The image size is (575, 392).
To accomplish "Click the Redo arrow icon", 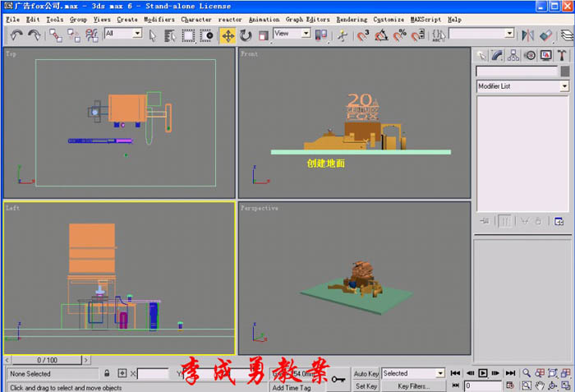I will 34,35.
